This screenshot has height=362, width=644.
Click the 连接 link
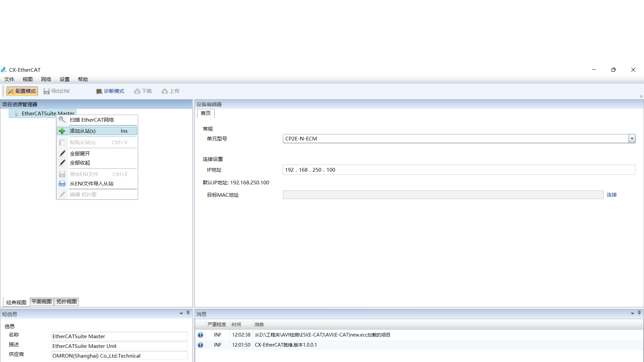coord(611,195)
